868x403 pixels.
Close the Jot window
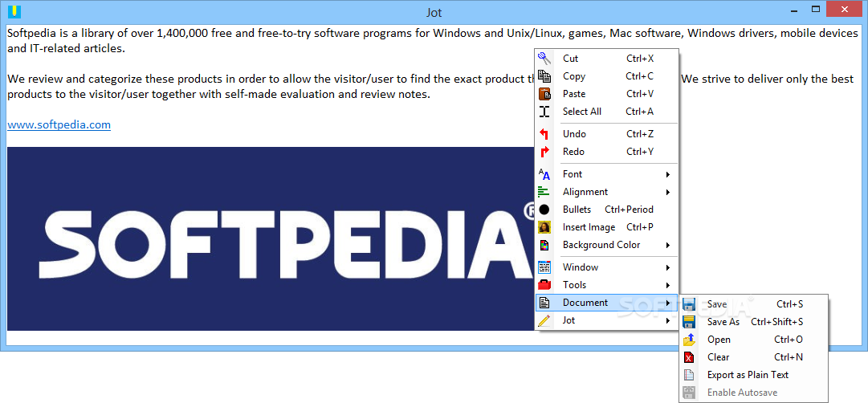[x=846, y=9]
